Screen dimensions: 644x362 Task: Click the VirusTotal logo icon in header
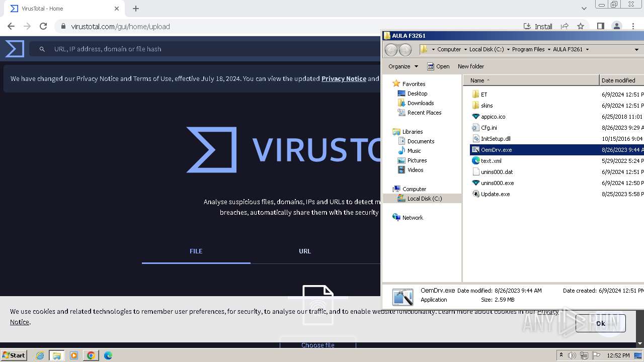point(15,49)
